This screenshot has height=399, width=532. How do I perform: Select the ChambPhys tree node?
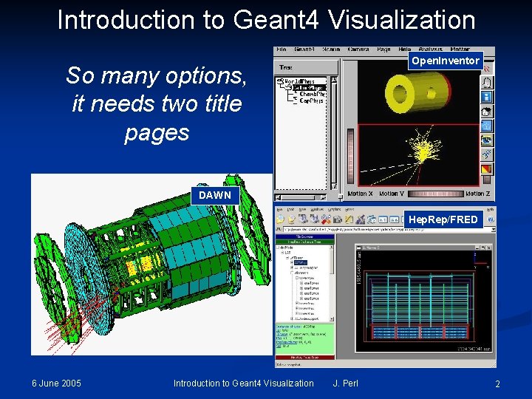pos(312,95)
